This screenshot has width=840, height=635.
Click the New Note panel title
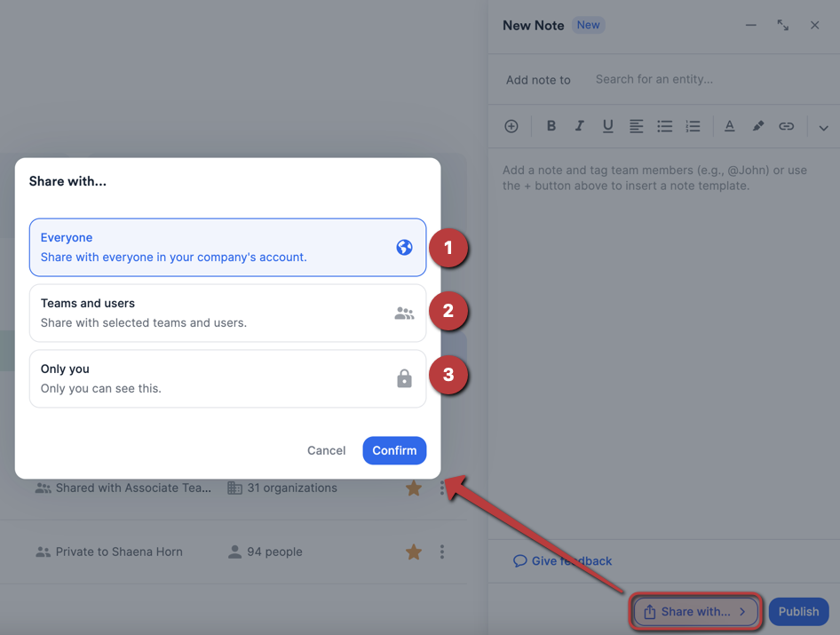533,25
